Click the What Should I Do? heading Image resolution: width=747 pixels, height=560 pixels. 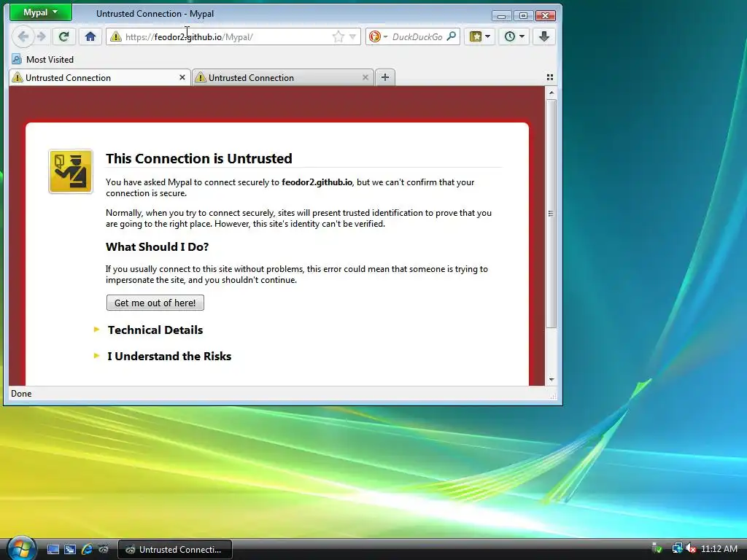coord(158,246)
